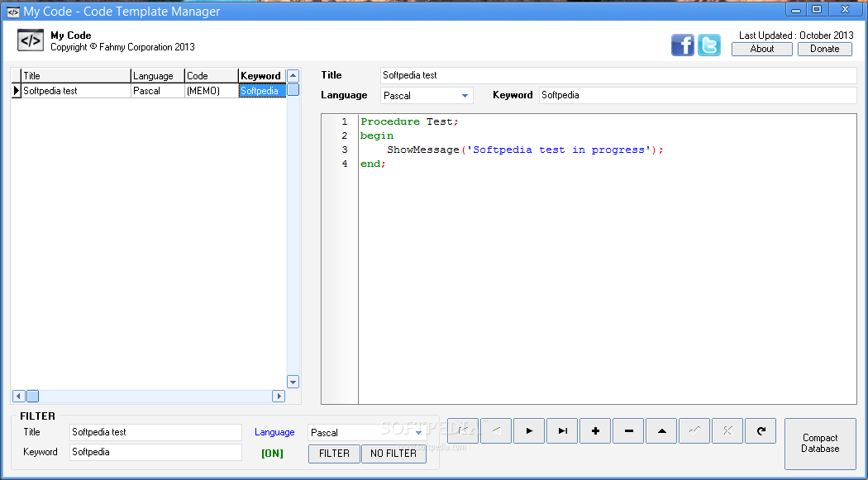Clear filtering with NO FILTER button
Screen dimensions: 868x480
(393, 454)
